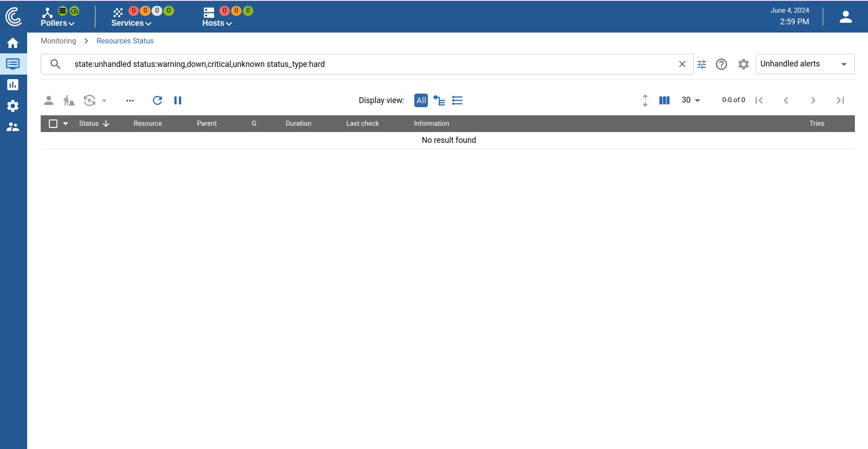The image size is (868, 449).
Task: Pause auto-refresh with the pause icon
Action: [x=178, y=100]
